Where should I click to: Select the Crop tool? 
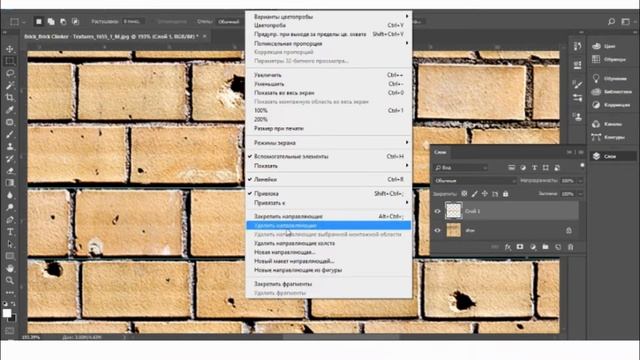(10, 98)
